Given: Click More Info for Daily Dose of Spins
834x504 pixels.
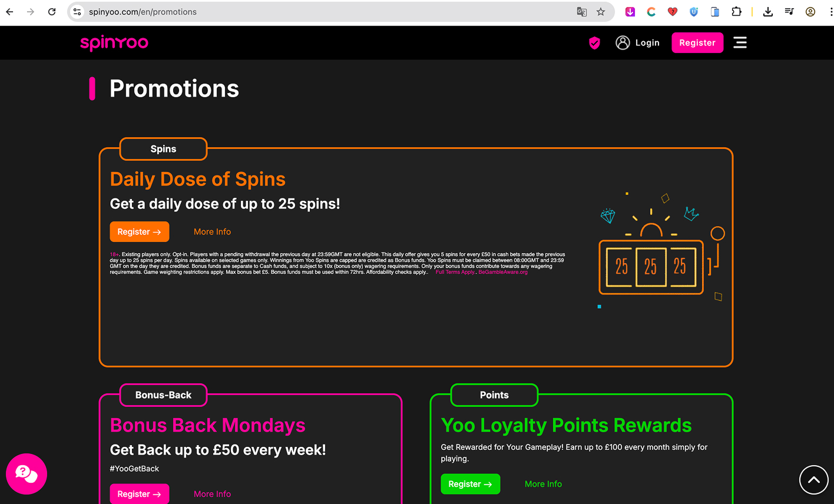Looking at the screenshot, I should pos(212,231).
